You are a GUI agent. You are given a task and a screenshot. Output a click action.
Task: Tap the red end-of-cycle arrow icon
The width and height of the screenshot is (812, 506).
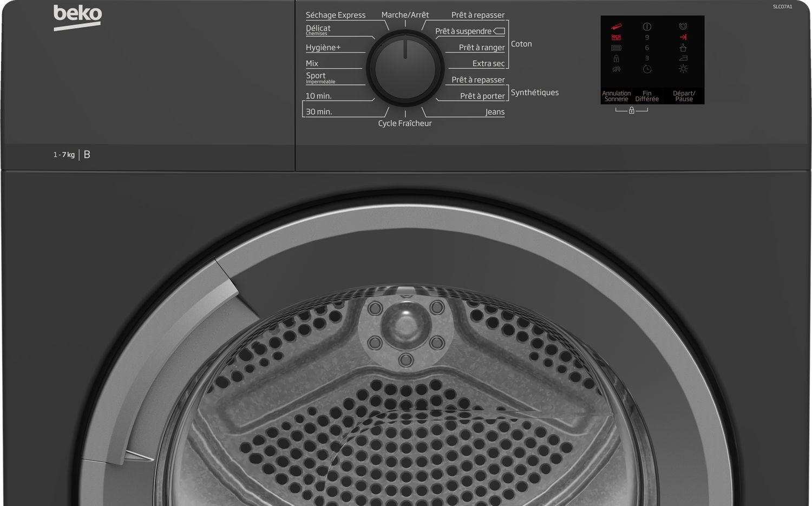[x=683, y=37]
